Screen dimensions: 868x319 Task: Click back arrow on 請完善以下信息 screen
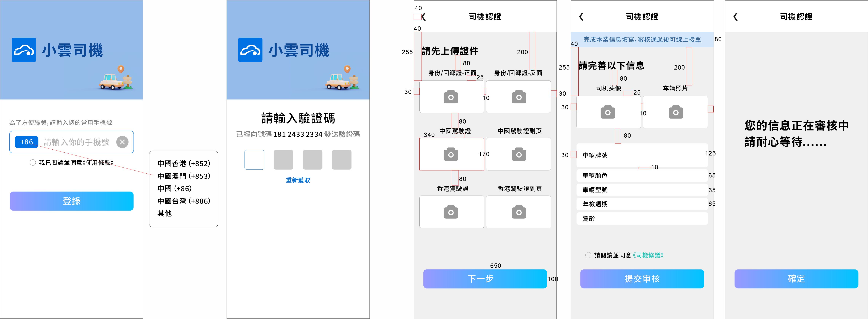(x=581, y=17)
